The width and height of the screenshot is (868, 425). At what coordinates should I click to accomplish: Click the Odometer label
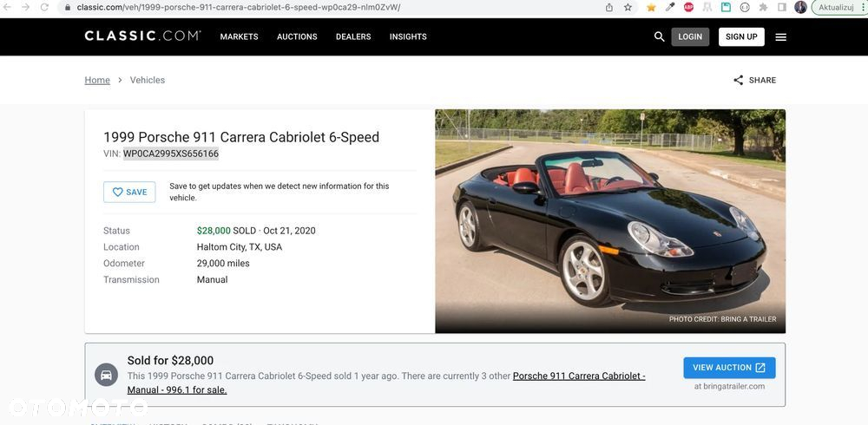click(x=124, y=264)
